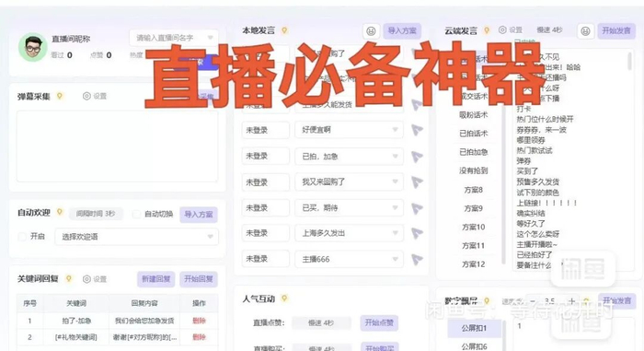Select the 已拍加急 tab
Screen dimensions: 644x351
pyautogui.click(x=473, y=152)
